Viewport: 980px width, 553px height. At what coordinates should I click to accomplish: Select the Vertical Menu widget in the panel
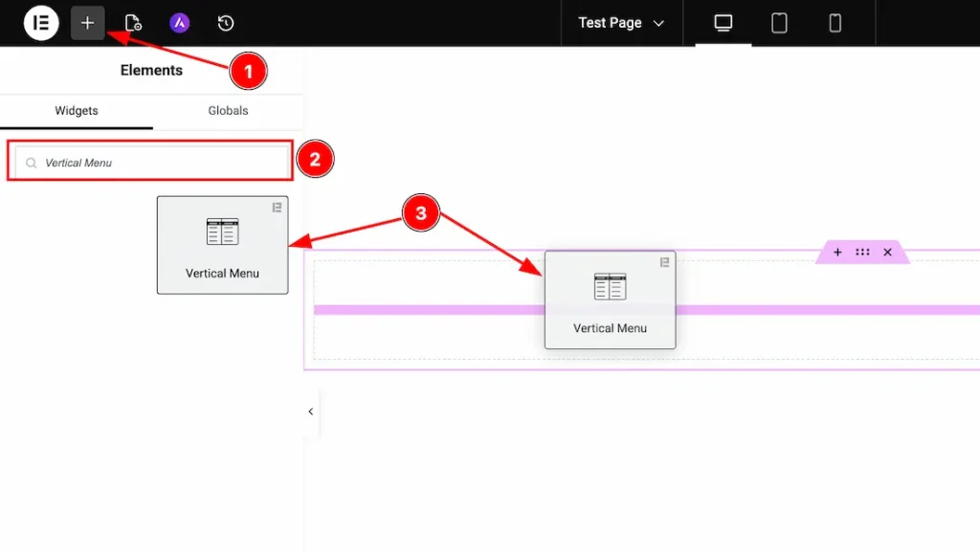point(222,245)
